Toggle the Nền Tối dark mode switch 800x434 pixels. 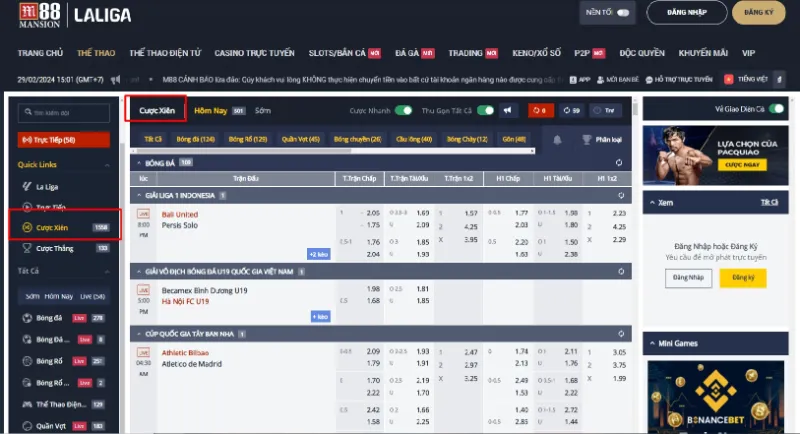(x=623, y=13)
